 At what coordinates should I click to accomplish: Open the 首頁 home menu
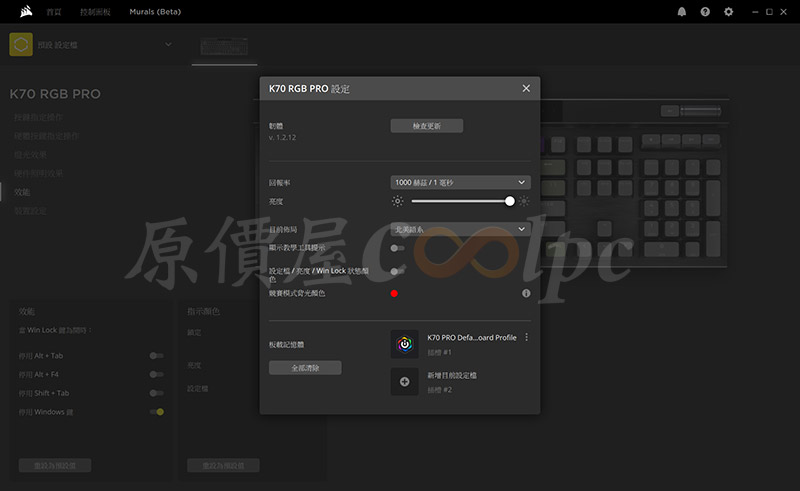point(54,12)
